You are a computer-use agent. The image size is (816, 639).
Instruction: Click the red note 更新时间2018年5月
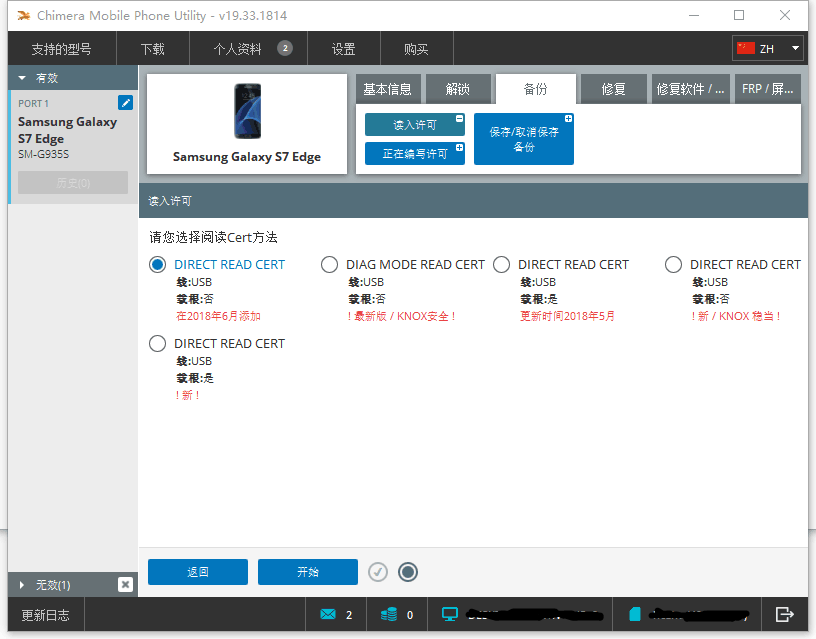click(x=567, y=316)
